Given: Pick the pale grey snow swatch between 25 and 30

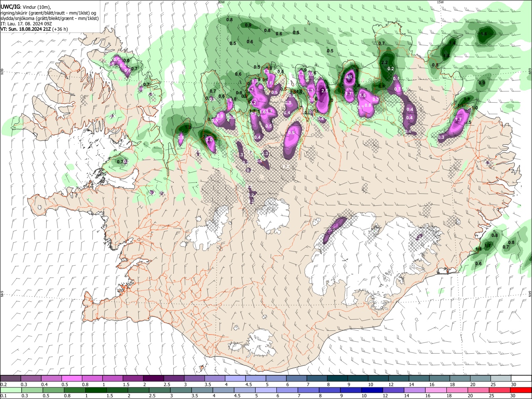Looking at the screenshot, I should coord(500,379).
